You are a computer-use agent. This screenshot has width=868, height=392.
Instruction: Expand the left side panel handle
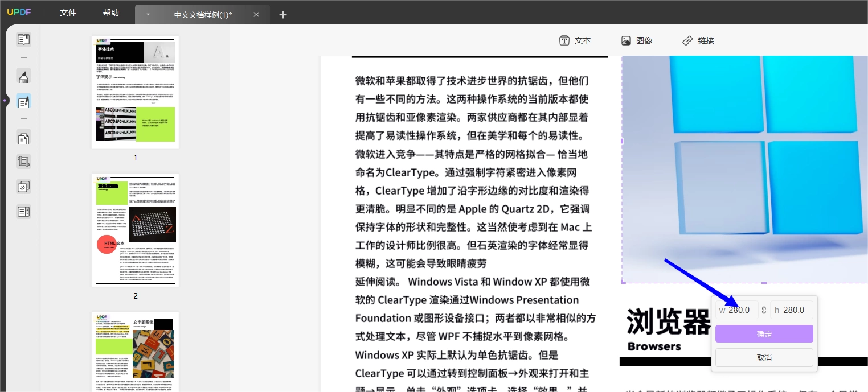click(x=5, y=101)
